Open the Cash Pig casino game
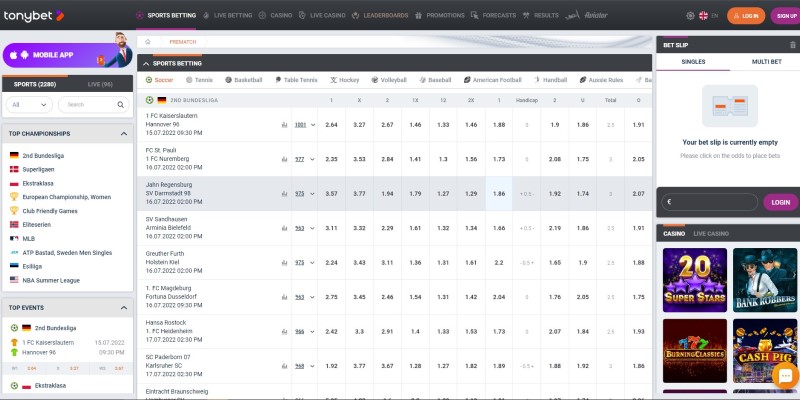 pos(765,351)
